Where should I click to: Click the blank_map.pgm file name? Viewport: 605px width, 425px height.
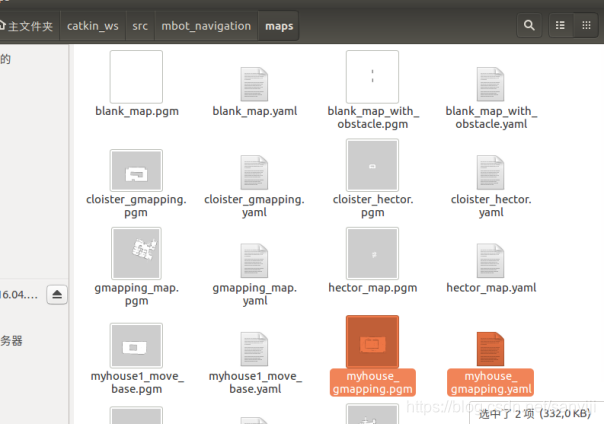[137, 111]
